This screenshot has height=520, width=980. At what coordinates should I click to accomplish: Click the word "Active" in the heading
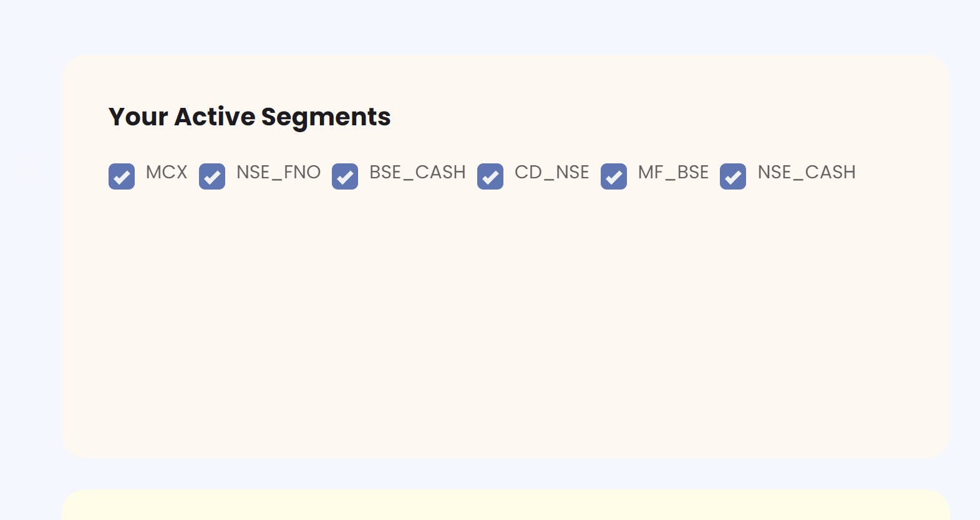215,117
